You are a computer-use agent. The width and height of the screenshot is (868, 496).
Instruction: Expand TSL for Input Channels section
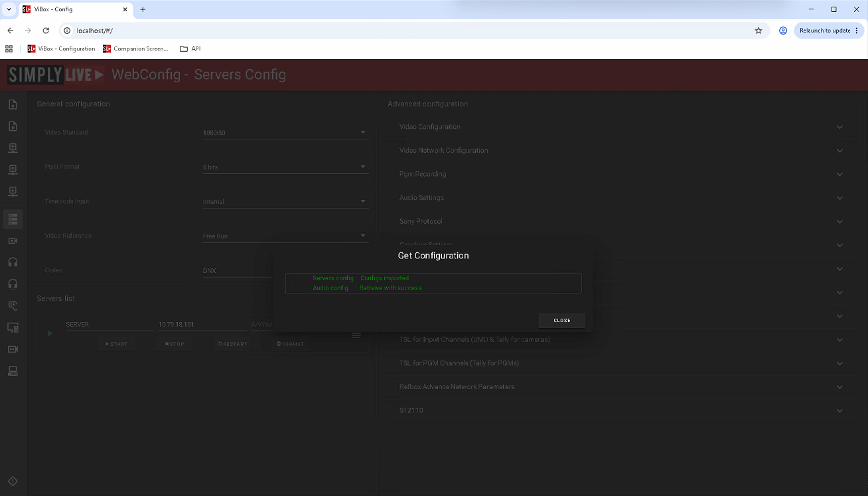tap(622, 339)
